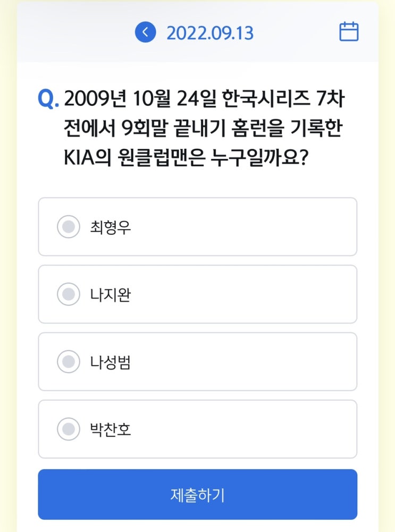Choose the answer card containing 나성범
The width and height of the screenshot is (395, 532).
(x=239, y=362)
